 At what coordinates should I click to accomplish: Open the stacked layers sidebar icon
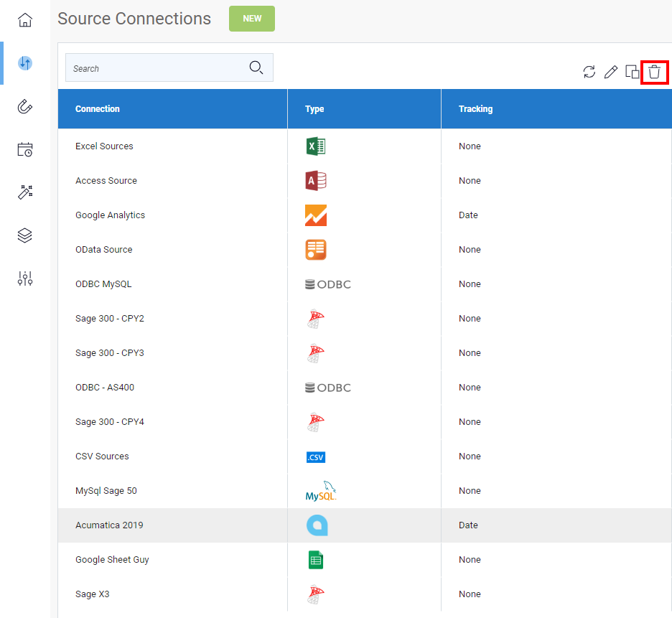point(25,235)
